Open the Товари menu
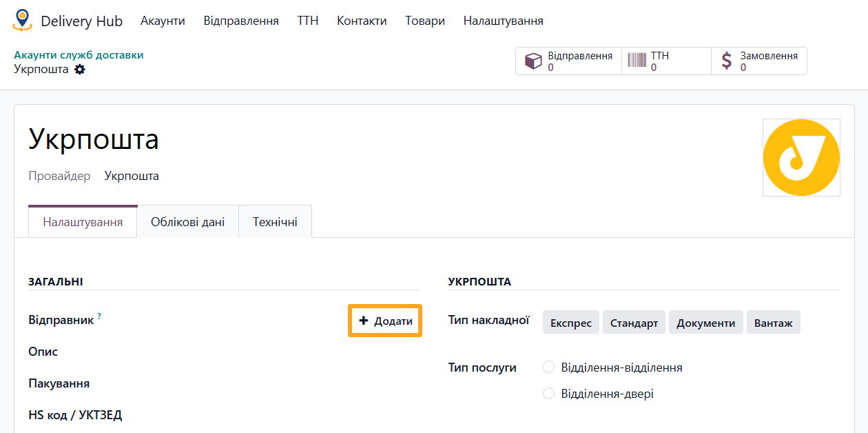 click(x=425, y=21)
